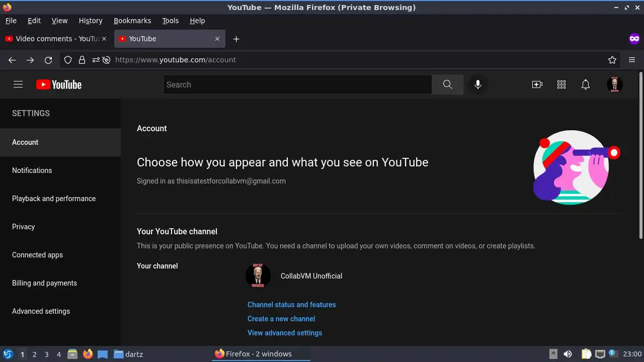Open the network tray icon
The width and height of the screenshot is (644, 362).
click(600, 354)
